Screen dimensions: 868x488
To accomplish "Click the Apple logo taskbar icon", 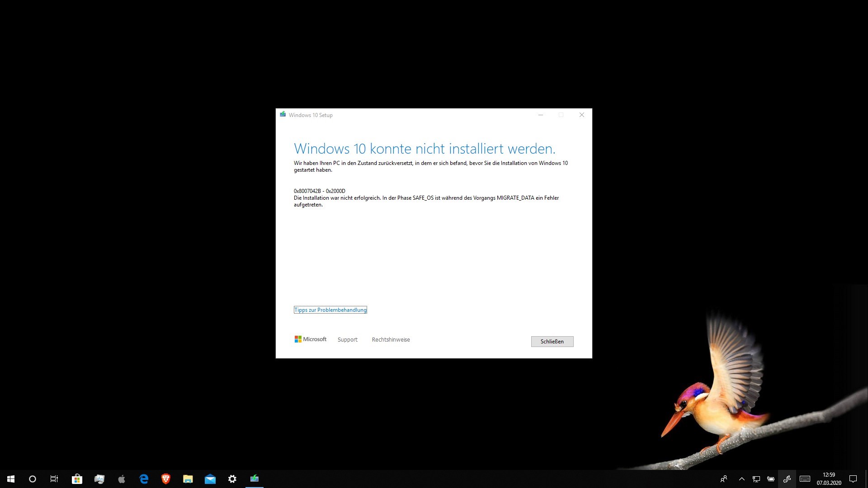I will click(122, 479).
